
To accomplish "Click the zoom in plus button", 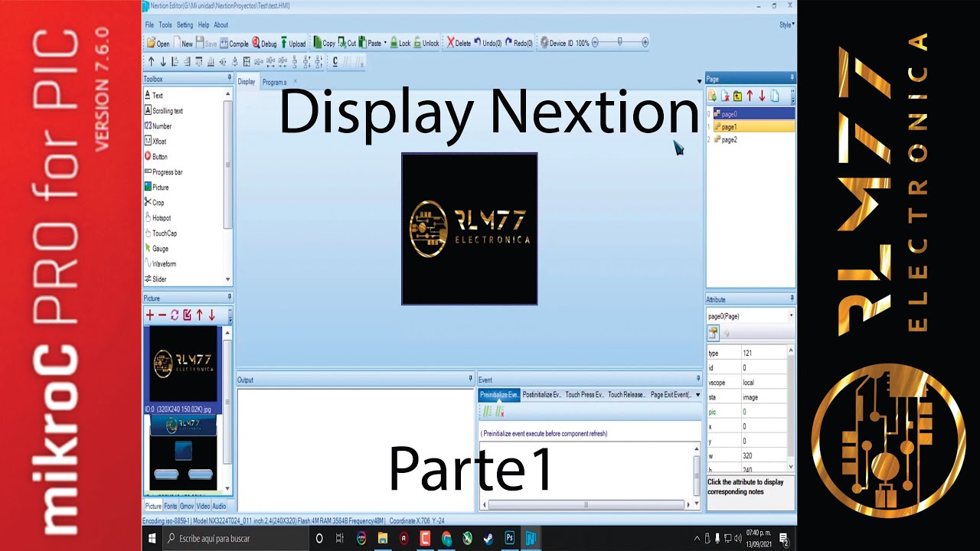I will (645, 43).
